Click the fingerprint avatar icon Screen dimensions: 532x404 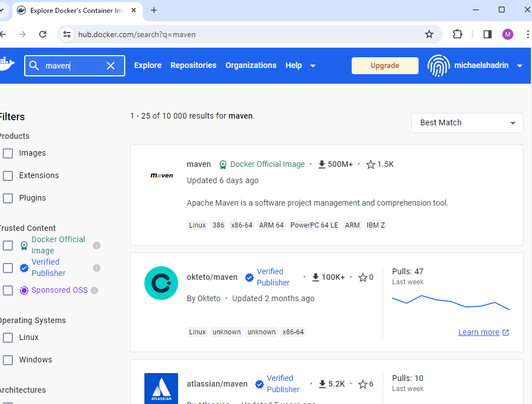point(438,66)
